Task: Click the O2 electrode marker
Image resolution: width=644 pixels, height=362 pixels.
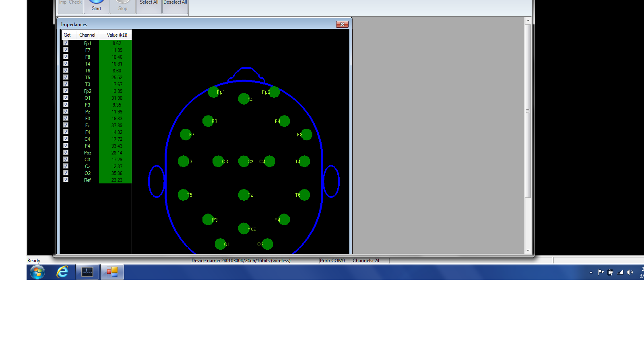Action: click(x=267, y=244)
